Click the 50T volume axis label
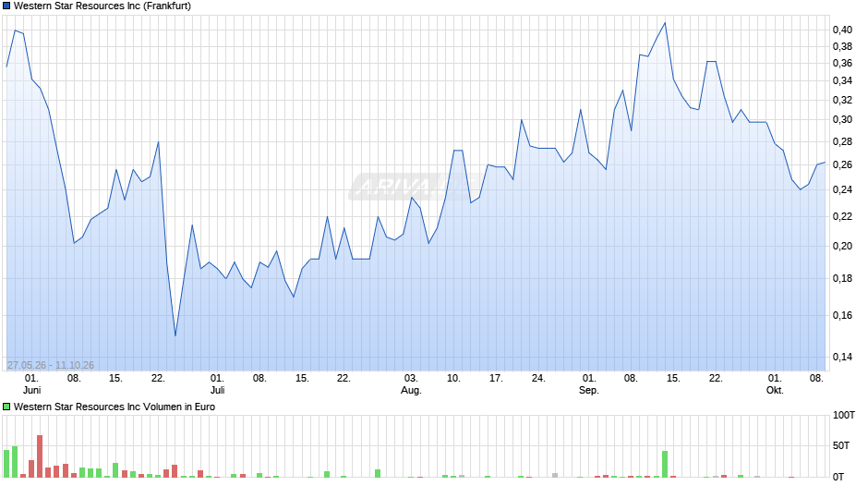The image size is (868, 486). (x=841, y=445)
